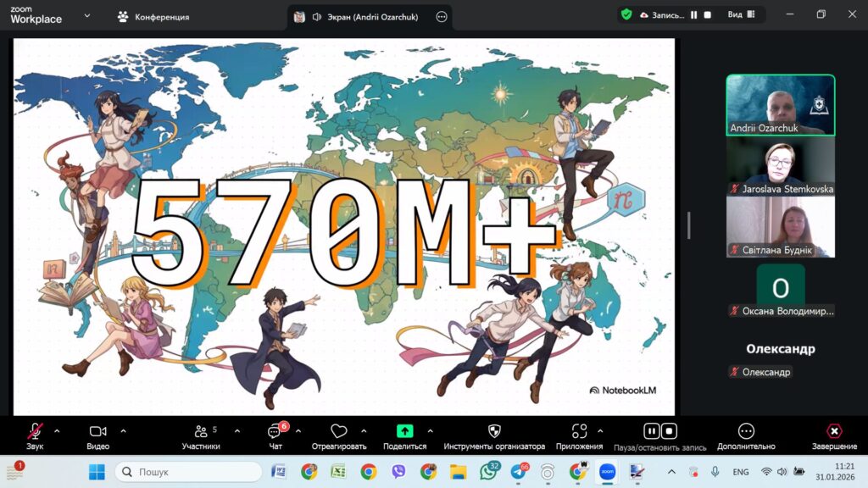
Task: Click the red Завершение end meeting button
Action: coord(834,431)
